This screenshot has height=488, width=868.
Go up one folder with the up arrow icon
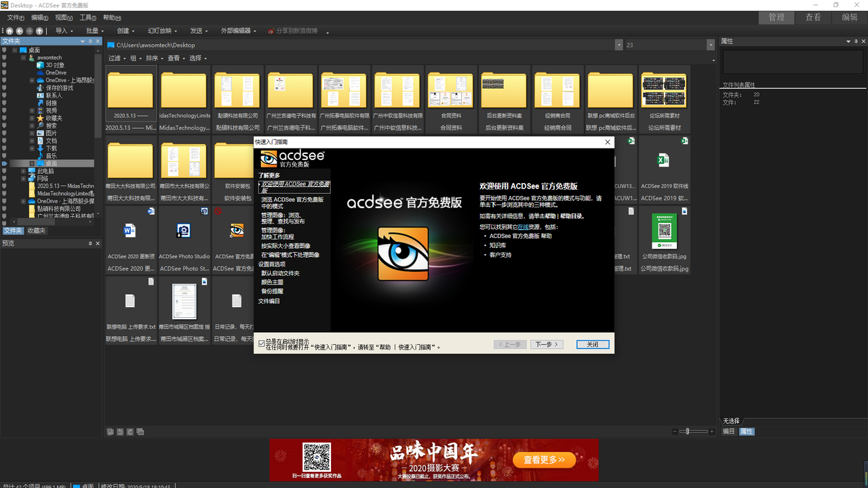pos(40,31)
